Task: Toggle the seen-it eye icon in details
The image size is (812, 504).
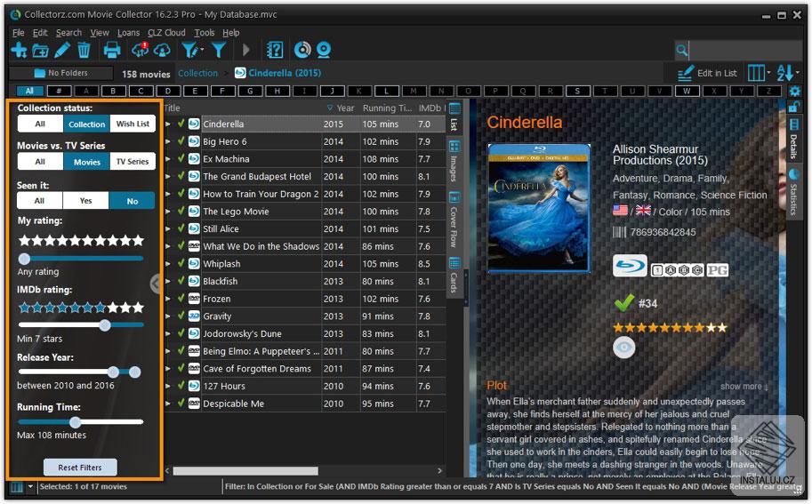Action: [624, 348]
